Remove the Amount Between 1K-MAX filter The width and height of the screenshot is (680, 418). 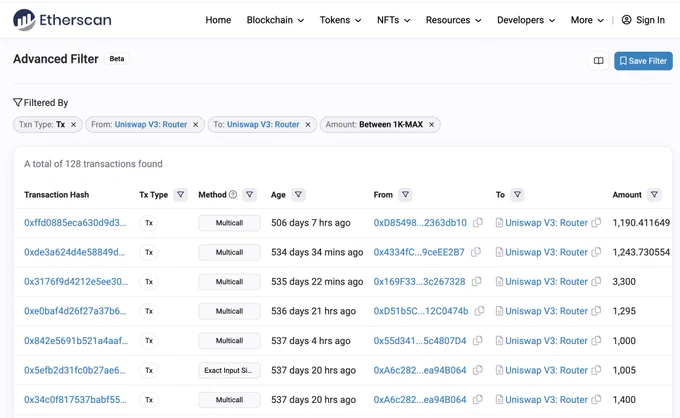[x=432, y=124]
